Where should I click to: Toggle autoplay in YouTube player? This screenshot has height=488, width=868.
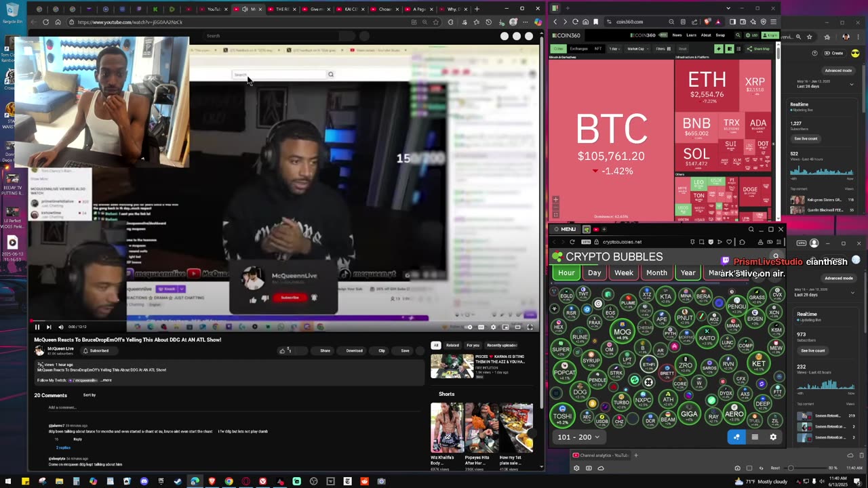[x=470, y=327]
